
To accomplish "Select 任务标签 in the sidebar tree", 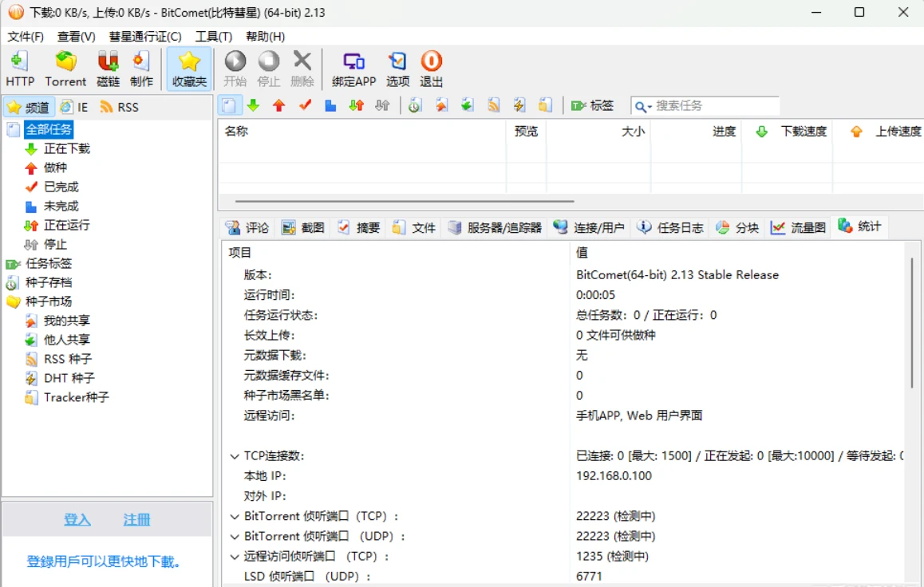I will (x=49, y=263).
